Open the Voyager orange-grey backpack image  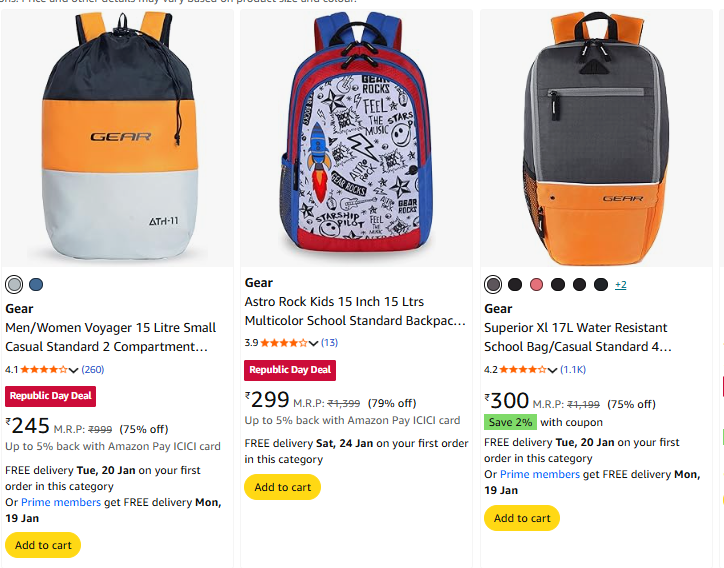[x=118, y=138]
